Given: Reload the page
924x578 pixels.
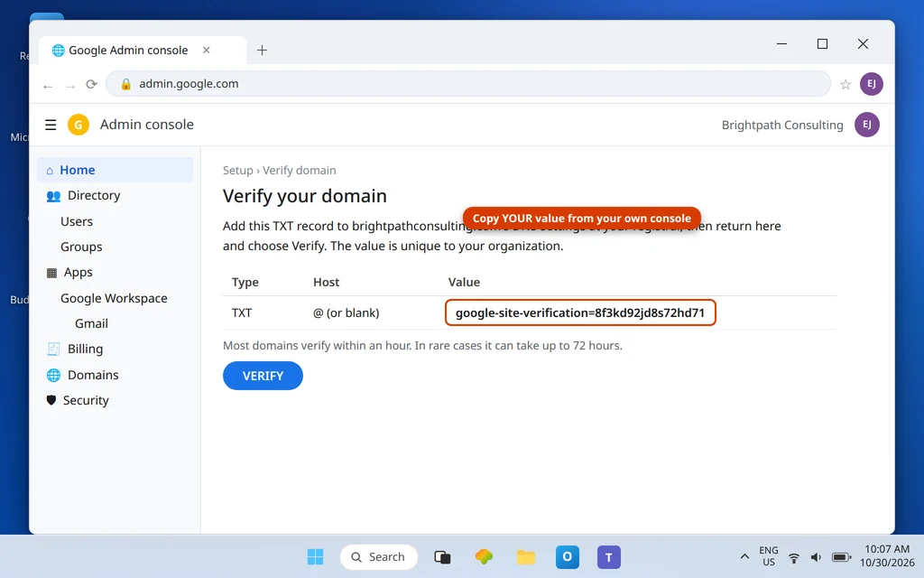Looking at the screenshot, I should 91,84.
